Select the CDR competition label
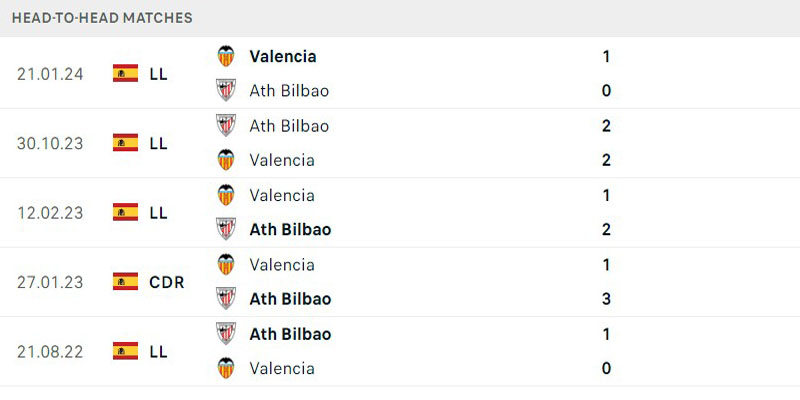The height and width of the screenshot is (400, 800). pyautogui.click(x=166, y=282)
